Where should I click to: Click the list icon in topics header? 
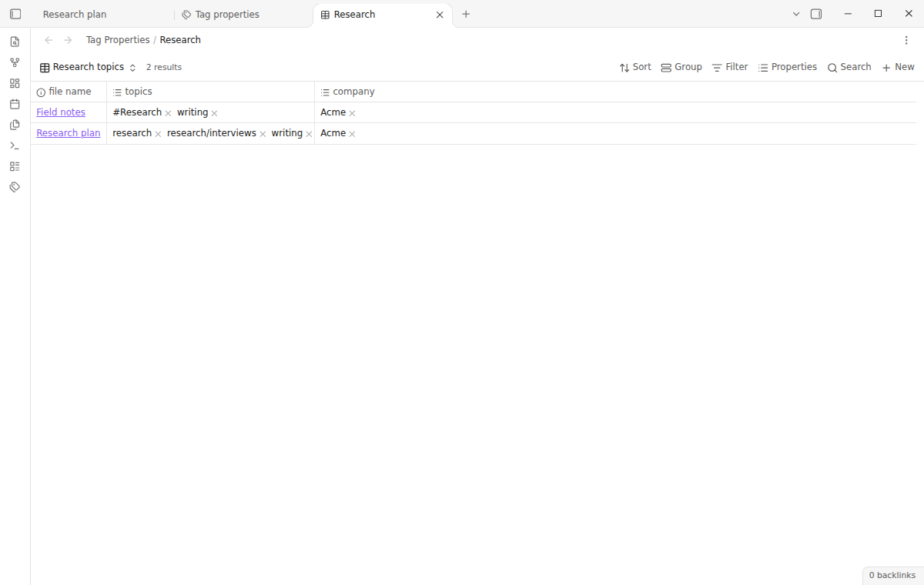pyautogui.click(x=117, y=92)
